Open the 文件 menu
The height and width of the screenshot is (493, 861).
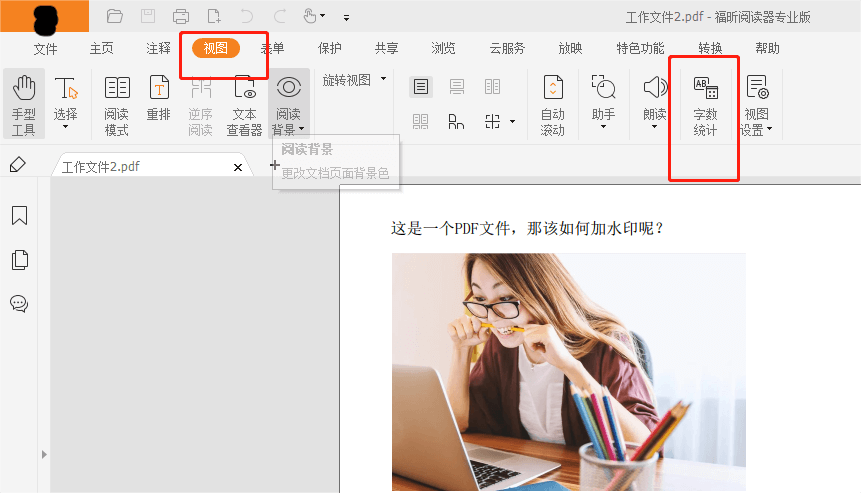[x=46, y=48]
